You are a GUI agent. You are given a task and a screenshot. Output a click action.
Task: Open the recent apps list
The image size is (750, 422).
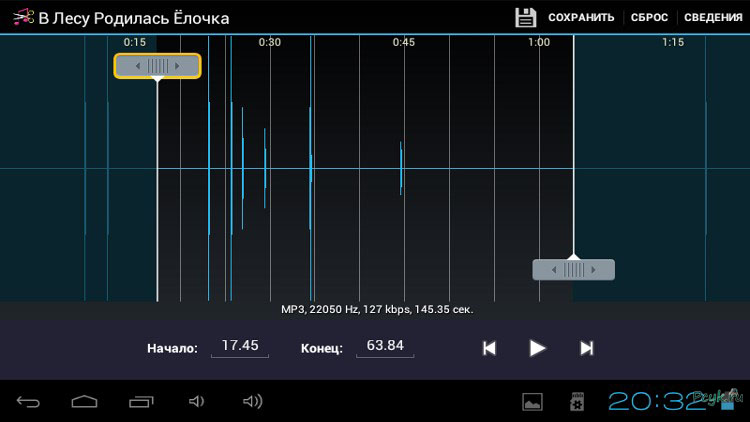click(141, 402)
